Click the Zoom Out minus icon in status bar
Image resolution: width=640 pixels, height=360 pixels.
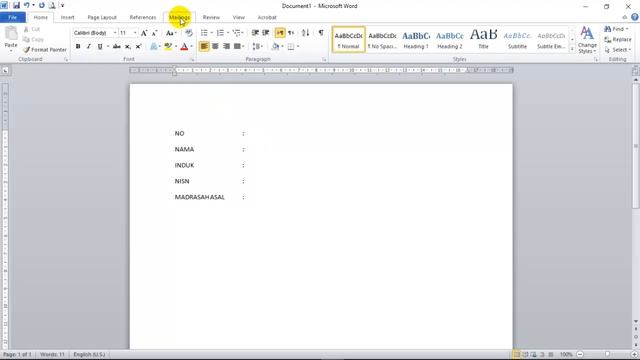(580, 354)
